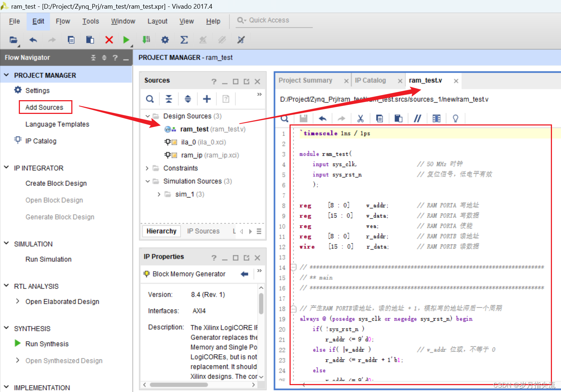561x392 pixels.
Task: Click the crossed tools icon in the main toolbar
Action: click(241, 40)
